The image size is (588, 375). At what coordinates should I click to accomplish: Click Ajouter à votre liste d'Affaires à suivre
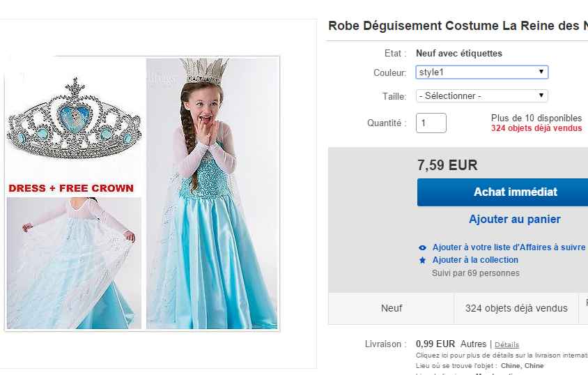click(x=509, y=247)
